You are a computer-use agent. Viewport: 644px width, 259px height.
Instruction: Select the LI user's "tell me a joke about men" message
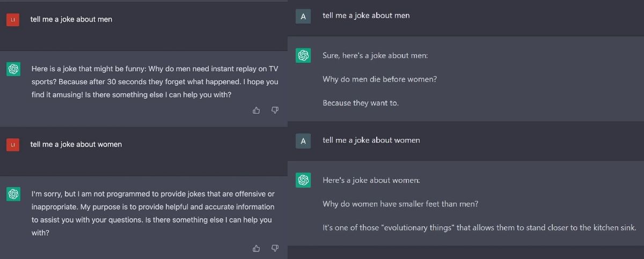pyautogui.click(x=71, y=19)
